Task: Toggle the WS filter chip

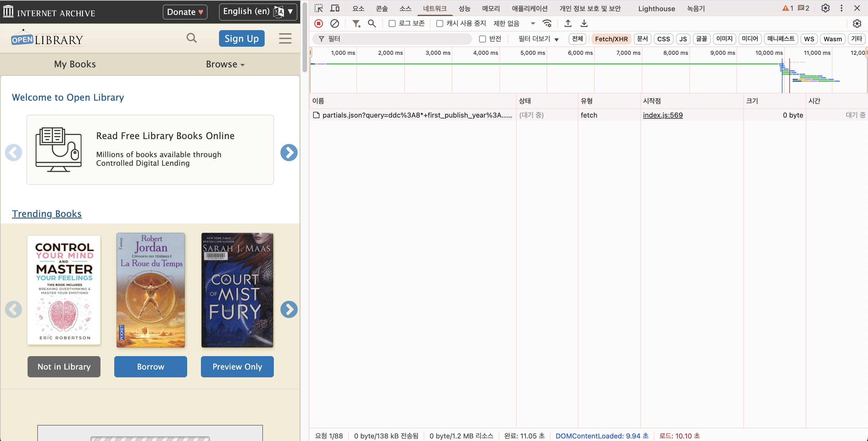Action: pyautogui.click(x=809, y=39)
